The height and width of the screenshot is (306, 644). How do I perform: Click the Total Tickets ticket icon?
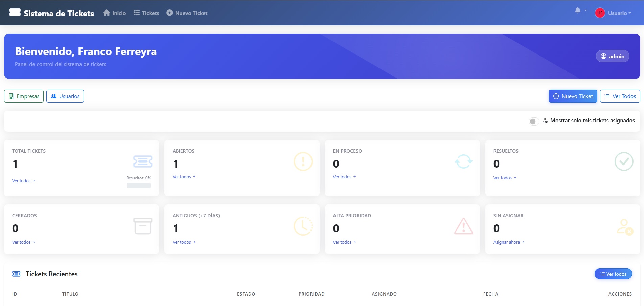pyautogui.click(x=143, y=161)
